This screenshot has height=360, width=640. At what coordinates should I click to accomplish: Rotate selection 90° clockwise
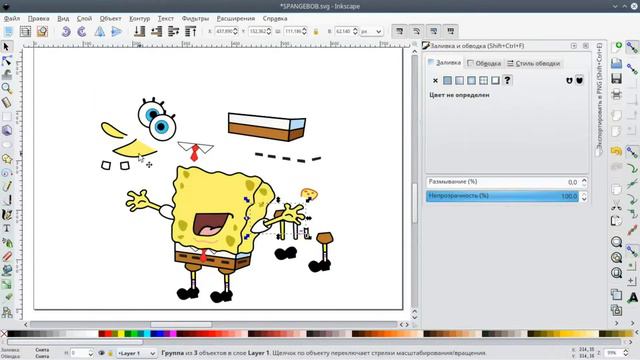click(x=82, y=31)
